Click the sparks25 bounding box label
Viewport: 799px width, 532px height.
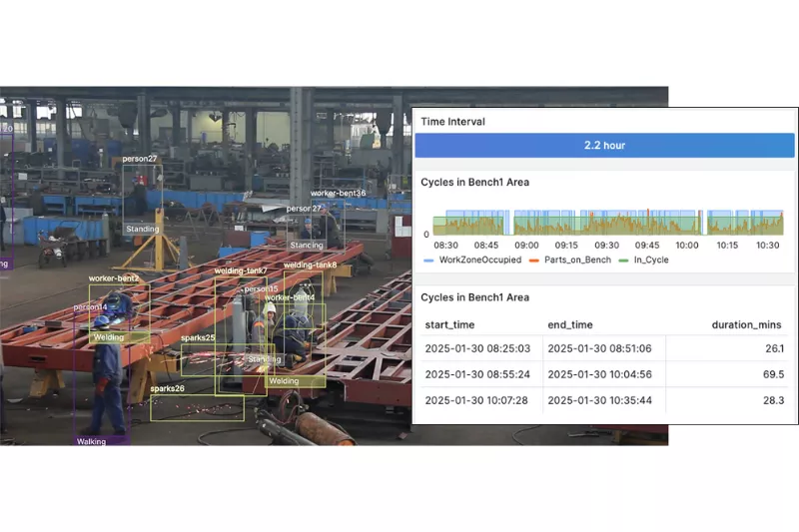(197, 338)
